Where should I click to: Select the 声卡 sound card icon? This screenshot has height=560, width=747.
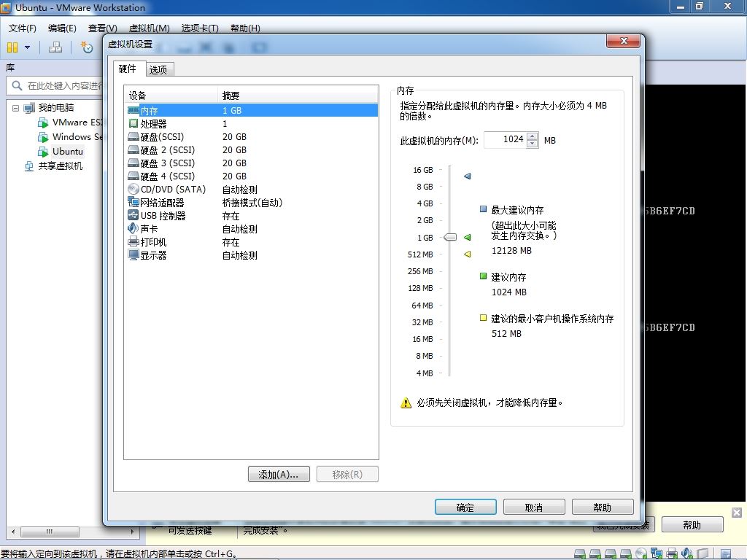pyautogui.click(x=133, y=228)
